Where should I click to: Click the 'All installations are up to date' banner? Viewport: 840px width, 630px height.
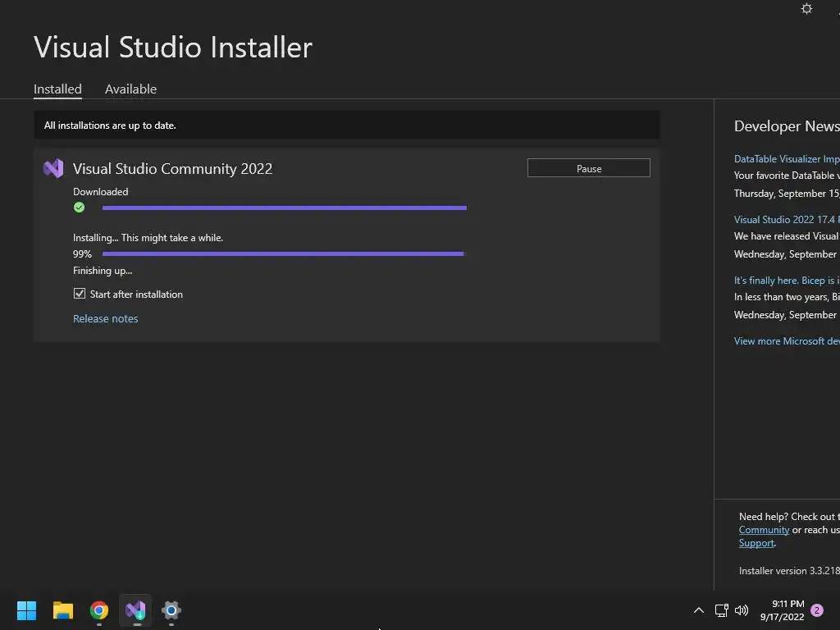(x=347, y=126)
